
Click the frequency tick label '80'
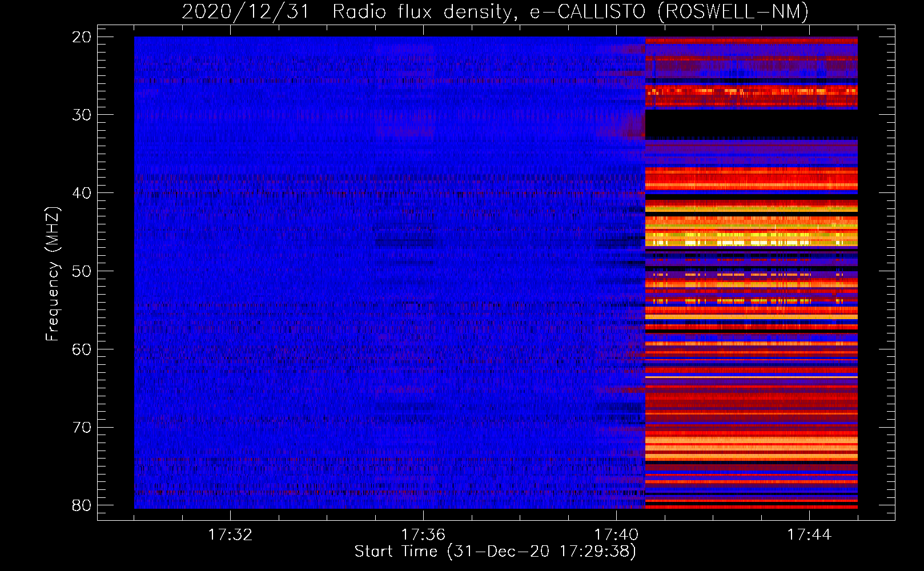click(x=82, y=505)
